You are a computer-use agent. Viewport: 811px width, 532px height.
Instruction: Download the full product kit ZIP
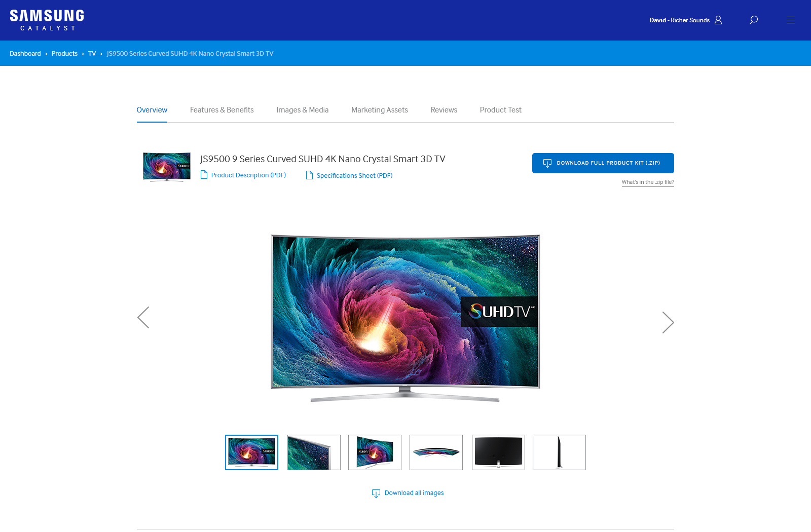click(x=603, y=163)
